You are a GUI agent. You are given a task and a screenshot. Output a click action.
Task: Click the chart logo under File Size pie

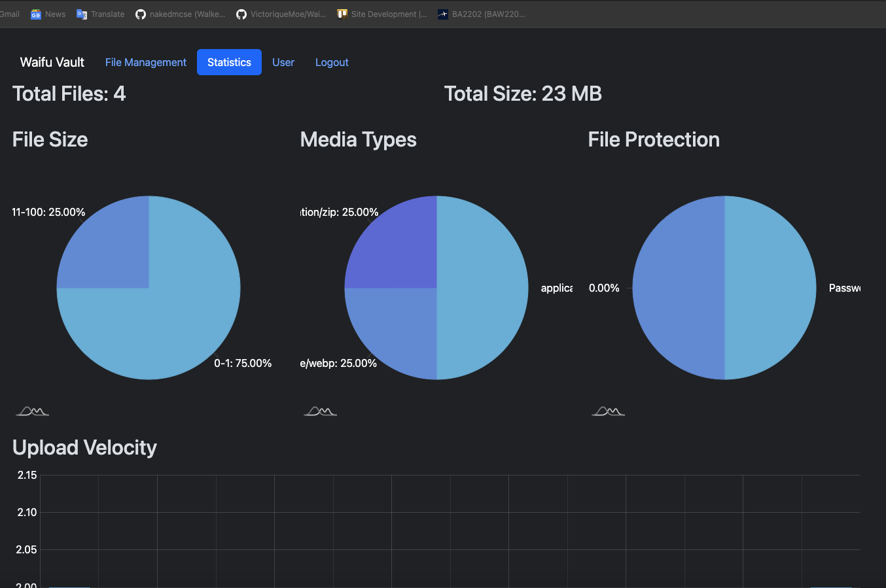click(33, 411)
